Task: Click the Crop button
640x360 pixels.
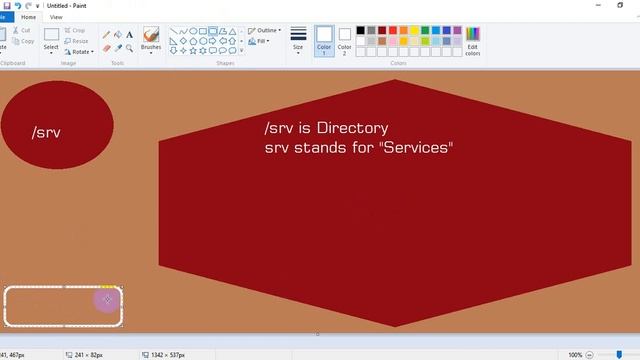Action: click(75, 31)
